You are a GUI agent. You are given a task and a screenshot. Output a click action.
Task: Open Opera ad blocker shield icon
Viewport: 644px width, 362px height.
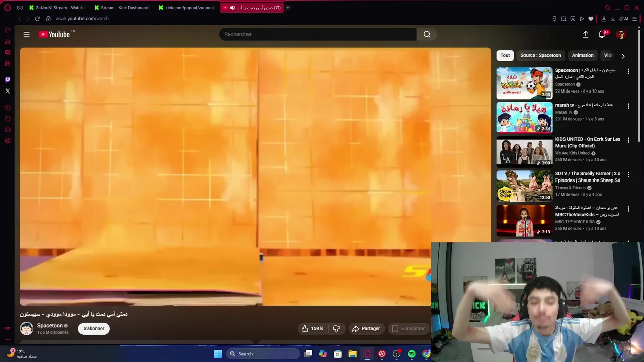573,19
